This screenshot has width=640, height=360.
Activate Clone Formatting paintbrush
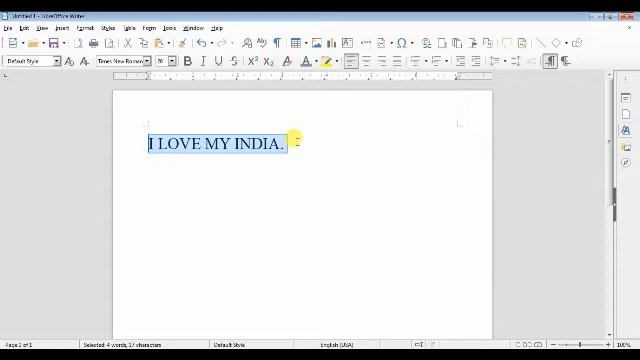point(183,43)
